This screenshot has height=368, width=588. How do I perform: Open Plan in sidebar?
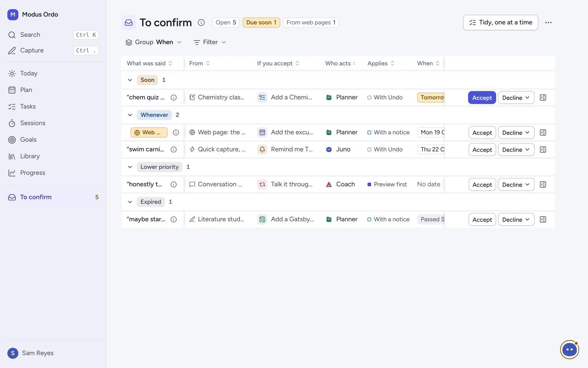53,90
